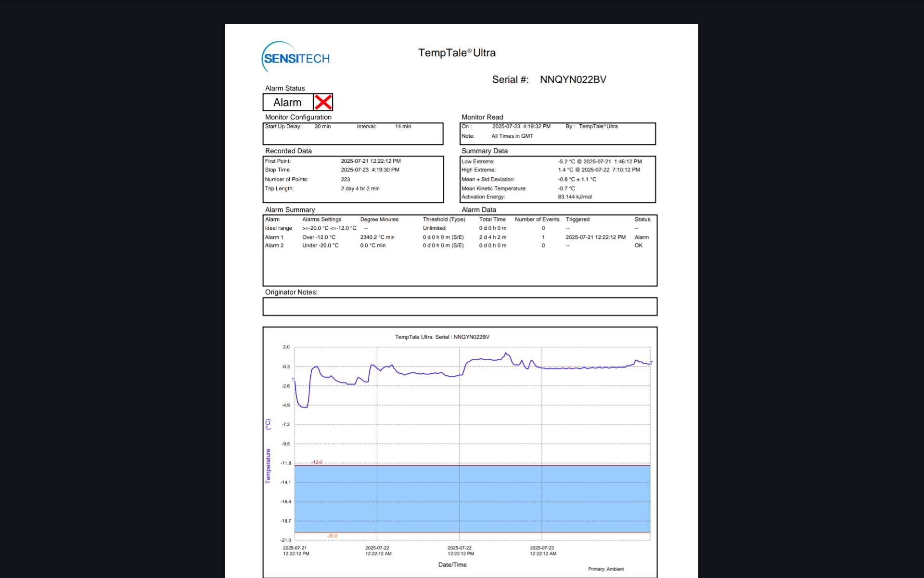
Task: Click the Low Extreme summary value
Action: tap(599, 161)
